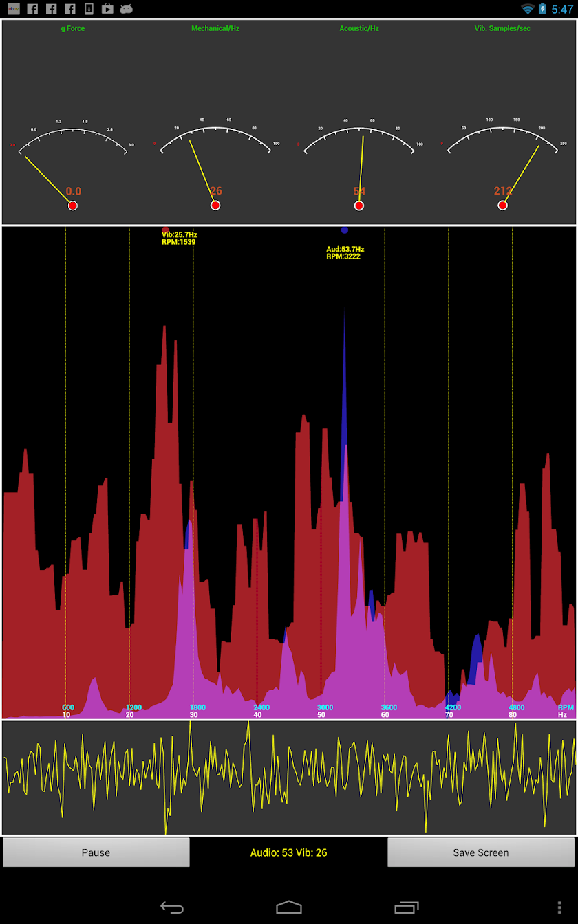The height and width of the screenshot is (924, 578).
Task: Tap the Android head notification icon
Action: (x=126, y=9)
